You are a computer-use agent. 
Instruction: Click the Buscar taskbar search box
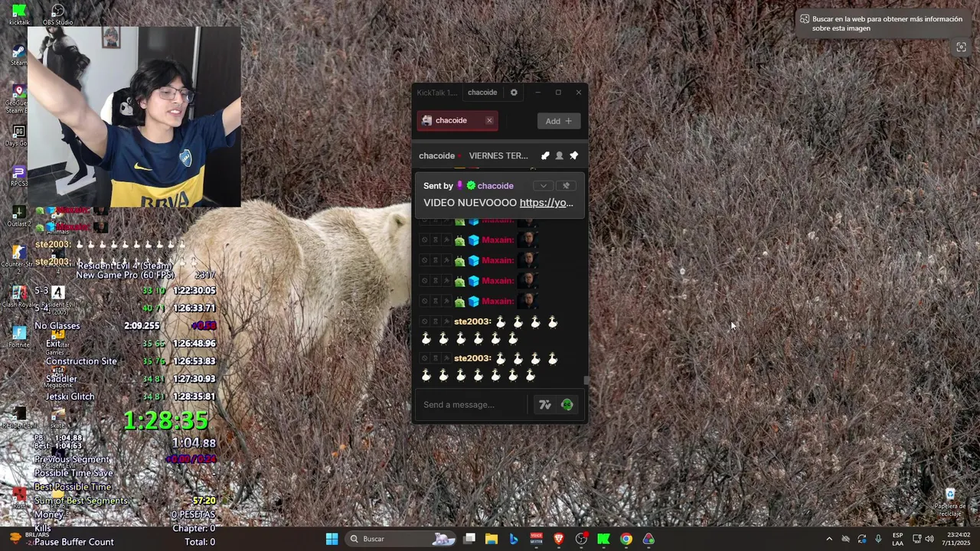click(402, 539)
